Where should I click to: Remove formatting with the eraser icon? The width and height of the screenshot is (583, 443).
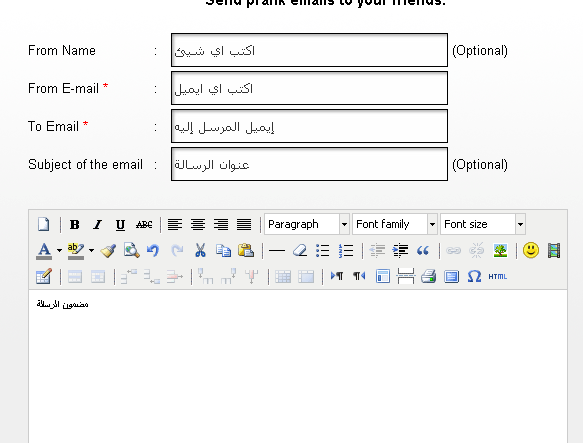300,250
